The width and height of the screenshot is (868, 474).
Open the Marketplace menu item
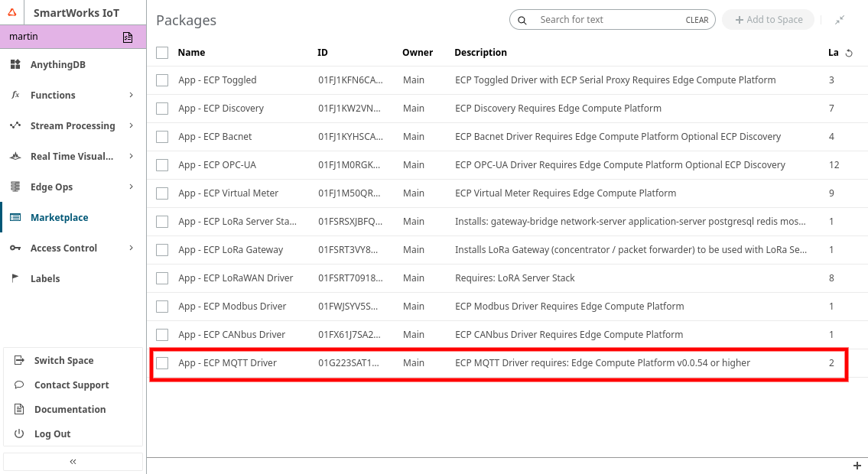(x=59, y=217)
